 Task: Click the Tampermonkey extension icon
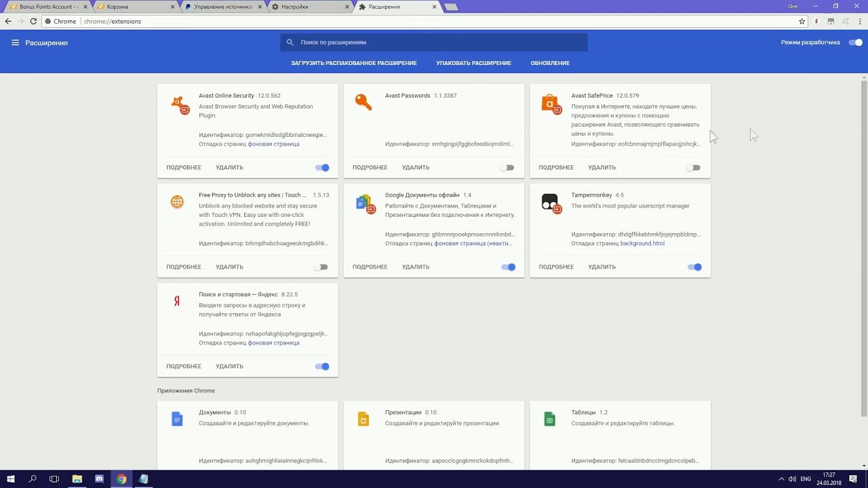click(x=551, y=203)
